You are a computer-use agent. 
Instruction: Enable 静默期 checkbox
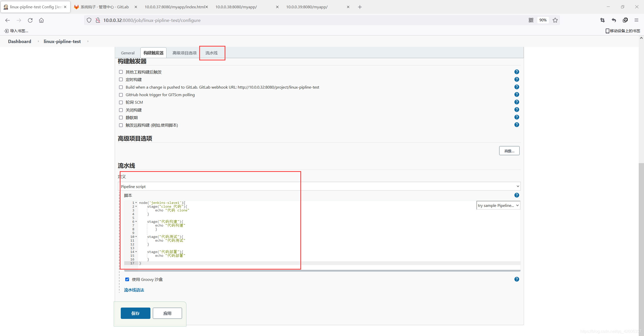tap(121, 118)
